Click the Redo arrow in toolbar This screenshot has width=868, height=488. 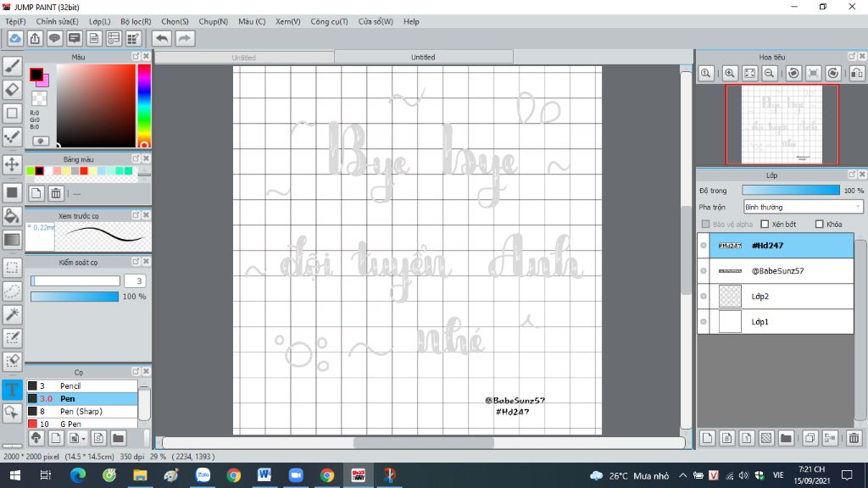pyautogui.click(x=185, y=38)
